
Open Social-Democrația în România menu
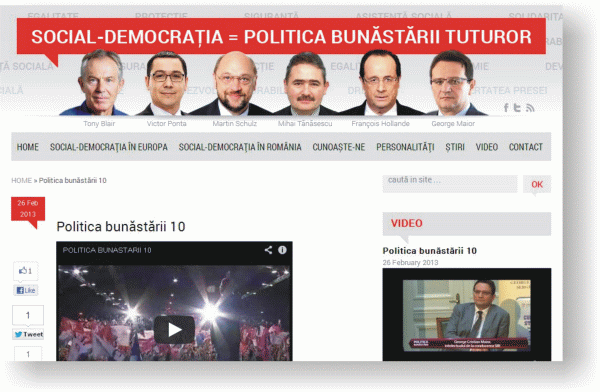[x=240, y=147]
